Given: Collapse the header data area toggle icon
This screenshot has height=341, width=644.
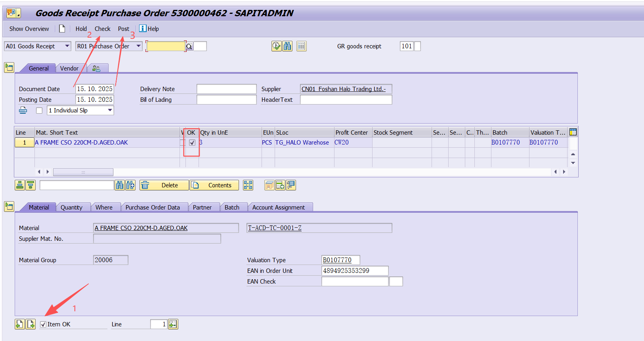Looking at the screenshot, I should tap(9, 67).
